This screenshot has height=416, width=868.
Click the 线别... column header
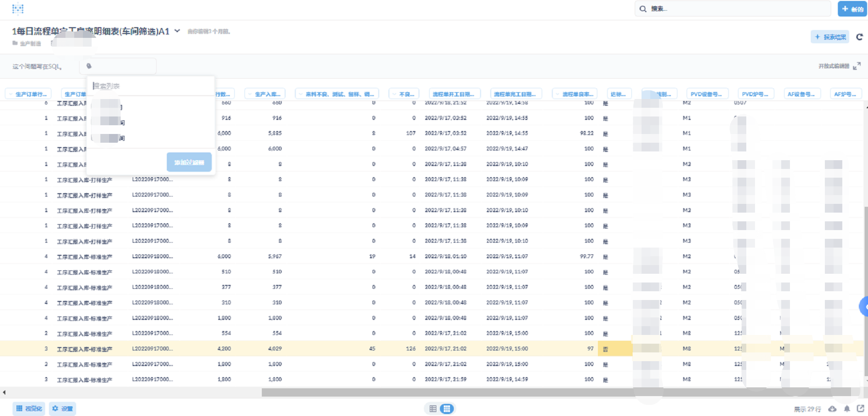click(x=659, y=94)
